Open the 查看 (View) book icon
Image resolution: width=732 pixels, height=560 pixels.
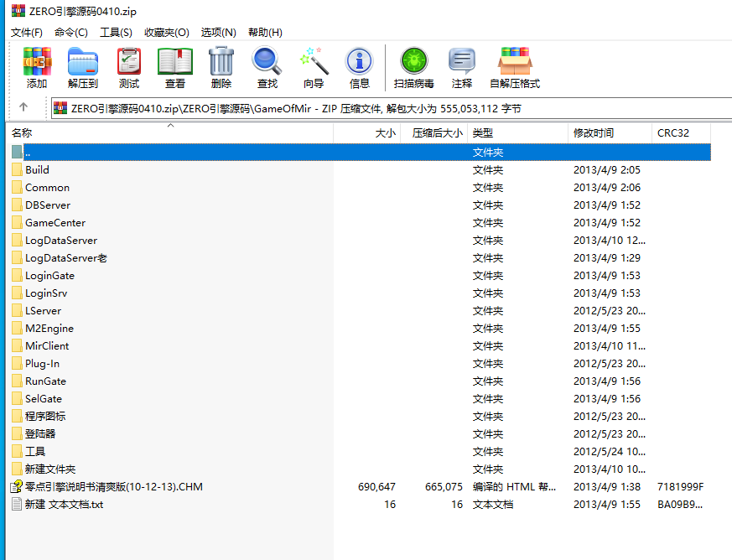tap(175, 61)
